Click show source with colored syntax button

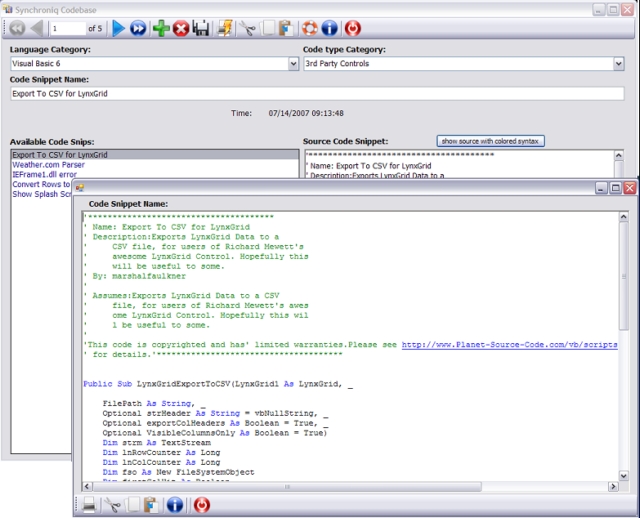[x=490, y=141]
